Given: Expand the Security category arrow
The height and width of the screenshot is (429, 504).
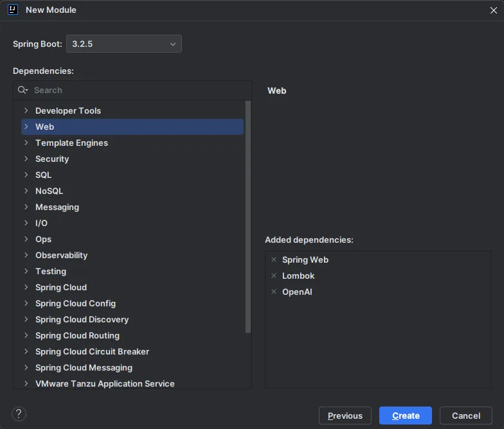Looking at the screenshot, I should (x=26, y=159).
